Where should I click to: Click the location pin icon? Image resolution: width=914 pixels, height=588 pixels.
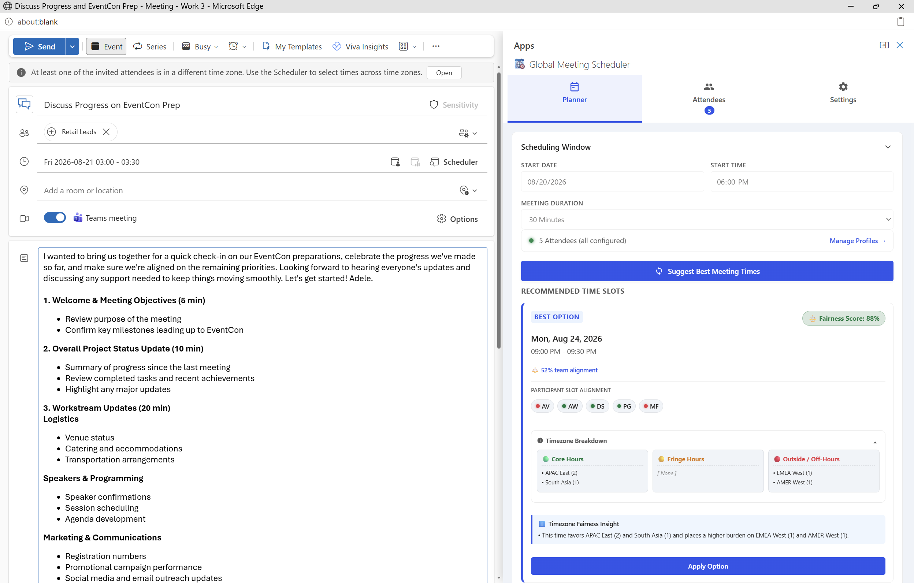pyautogui.click(x=24, y=190)
